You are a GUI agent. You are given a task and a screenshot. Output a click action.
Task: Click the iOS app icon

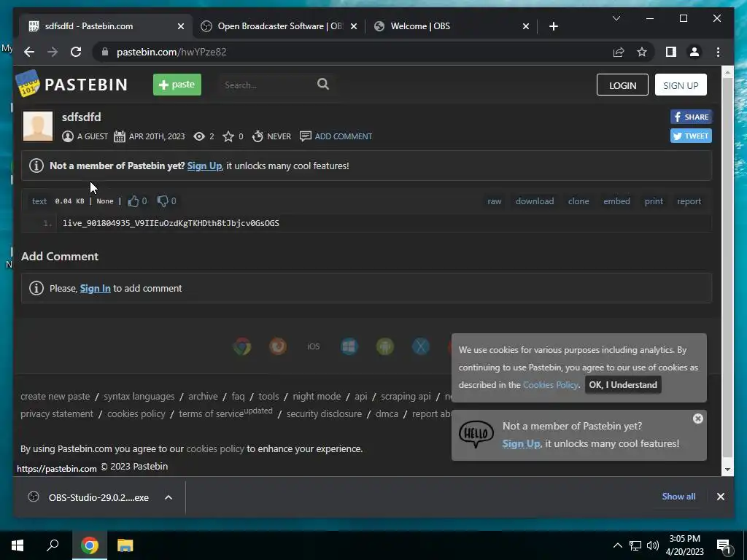tap(314, 346)
